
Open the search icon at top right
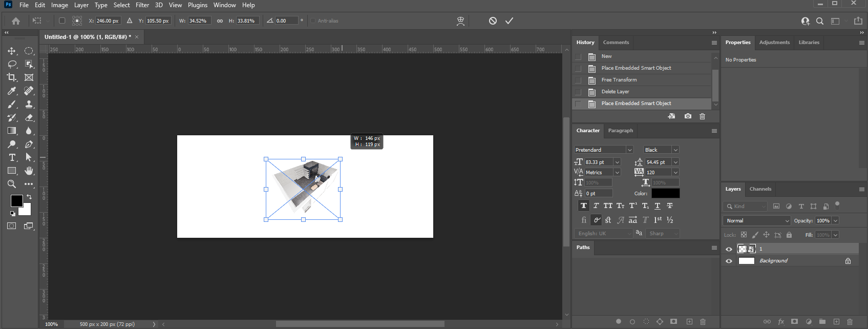[820, 21]
